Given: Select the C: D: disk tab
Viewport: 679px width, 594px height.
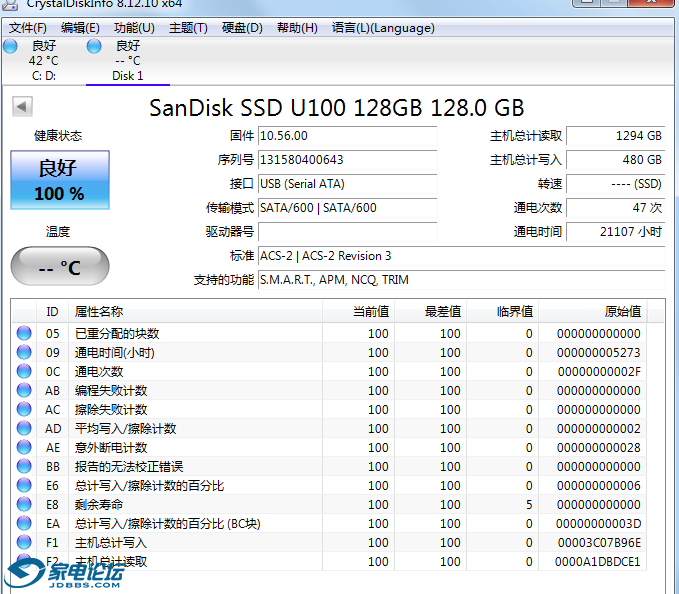Looking at the screenshot, I should tap(44, 61).
